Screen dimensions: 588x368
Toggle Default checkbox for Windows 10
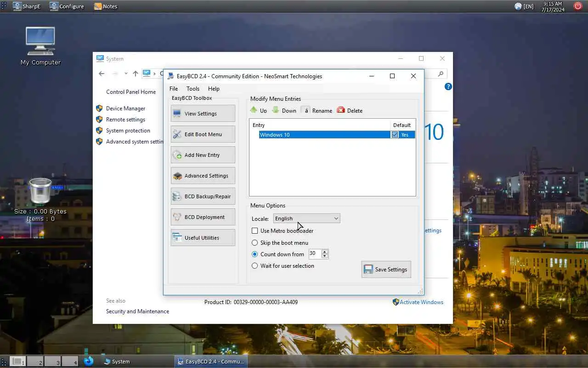(395, 135)
